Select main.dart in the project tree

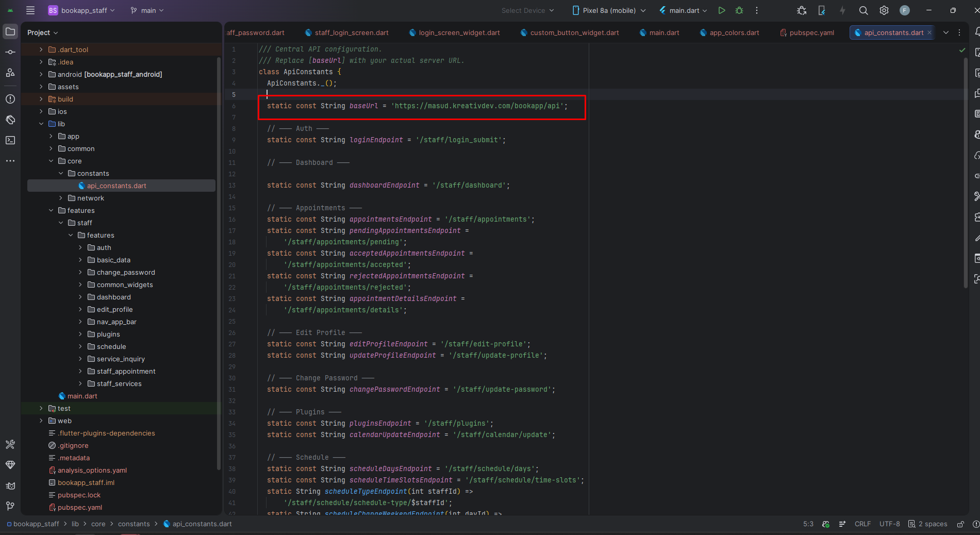coord(82,396)
